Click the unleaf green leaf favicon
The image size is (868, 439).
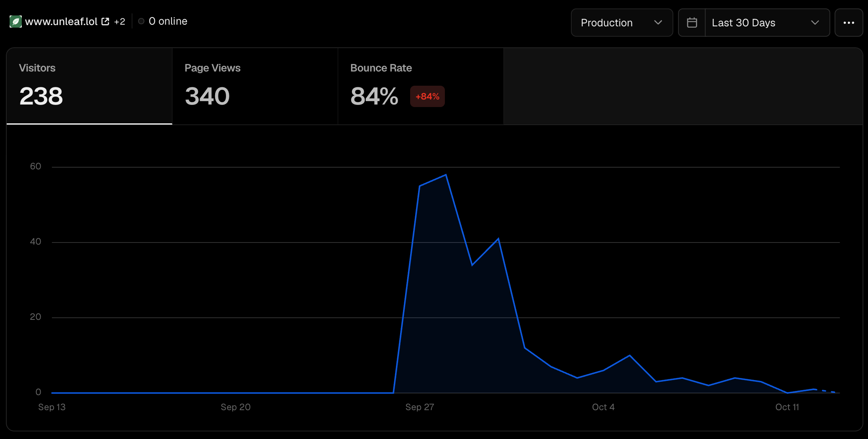(x=15, y=21)
